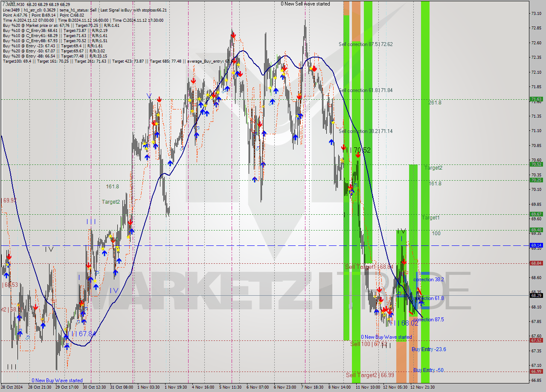Image resolution: width=546 pixels, height=392 pixels.
Task: Click the '11 Nov 10:00' time label
Action: click(x=368, y=387)
